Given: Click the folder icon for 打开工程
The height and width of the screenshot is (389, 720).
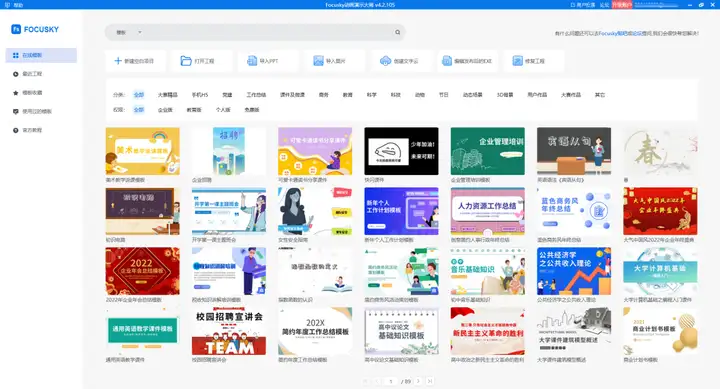Looking at the screenshot, I should tap(186, 61).
